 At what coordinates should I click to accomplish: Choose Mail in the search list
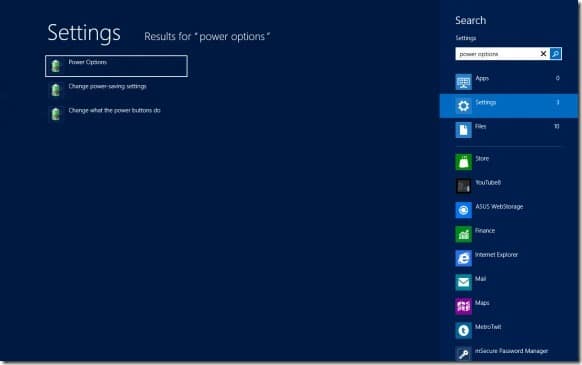(480, 279)
